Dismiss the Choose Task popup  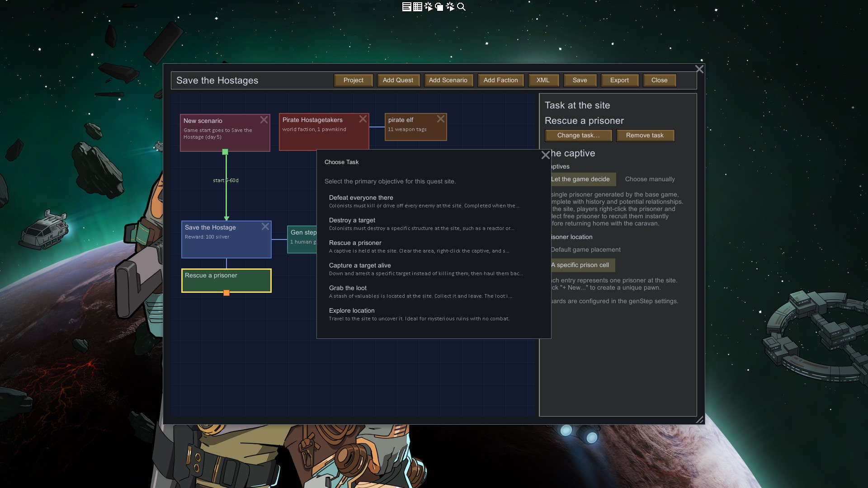546,155
